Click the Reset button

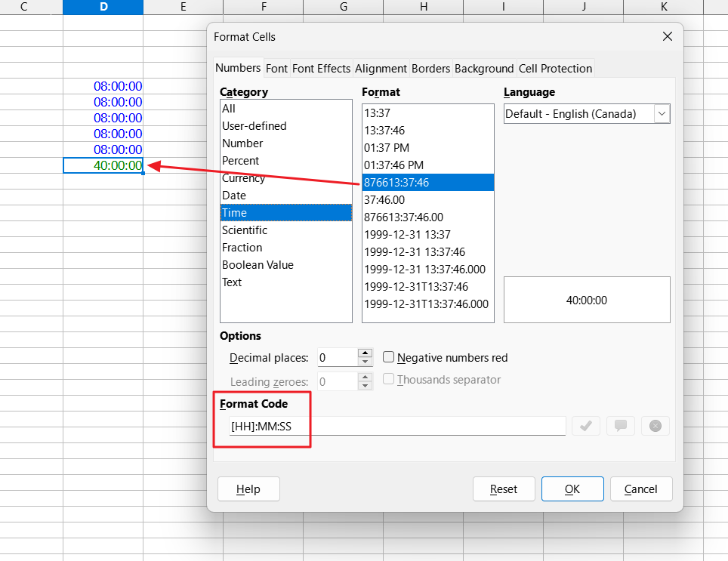click(x=504, y=489)
